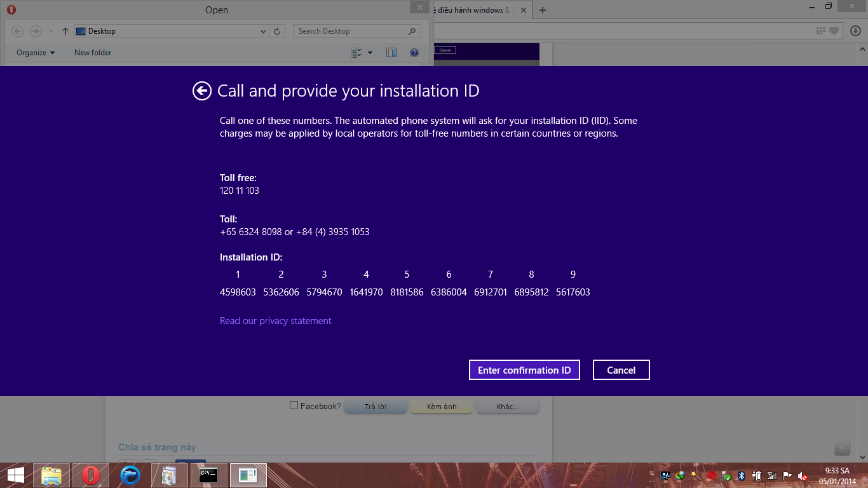
Task: Select toll free number 120 11 103
Action: coord(240,191)
